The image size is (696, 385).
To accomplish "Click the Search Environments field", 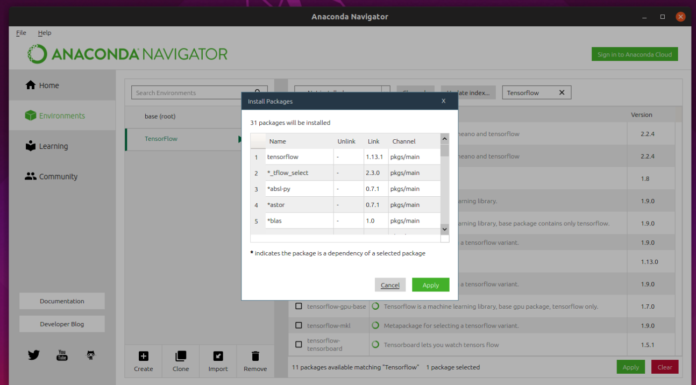I will coord(199,92).
